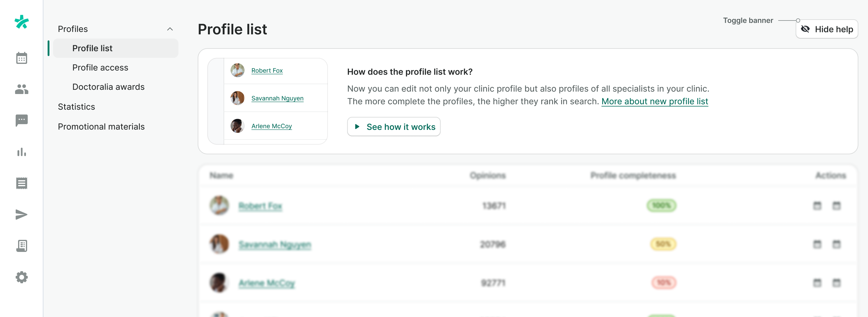Select Profile access menu item

click(x=100, y=68)
